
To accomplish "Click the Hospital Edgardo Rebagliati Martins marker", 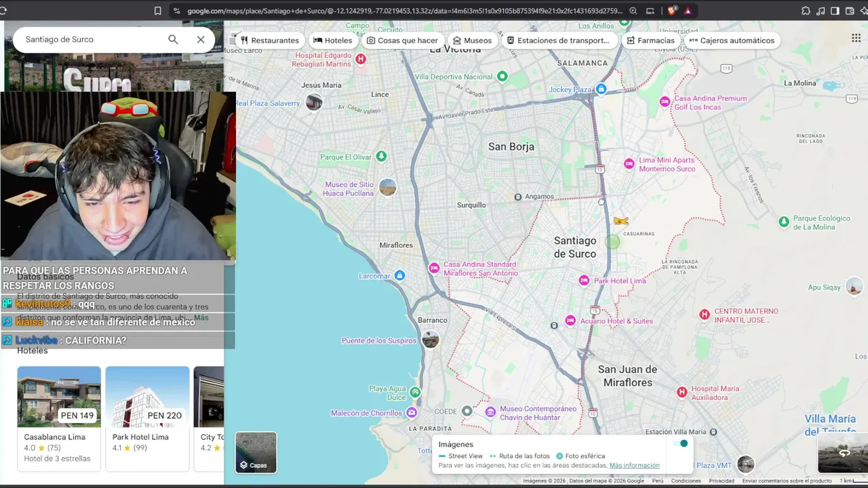I will click(x=361, y=60).
